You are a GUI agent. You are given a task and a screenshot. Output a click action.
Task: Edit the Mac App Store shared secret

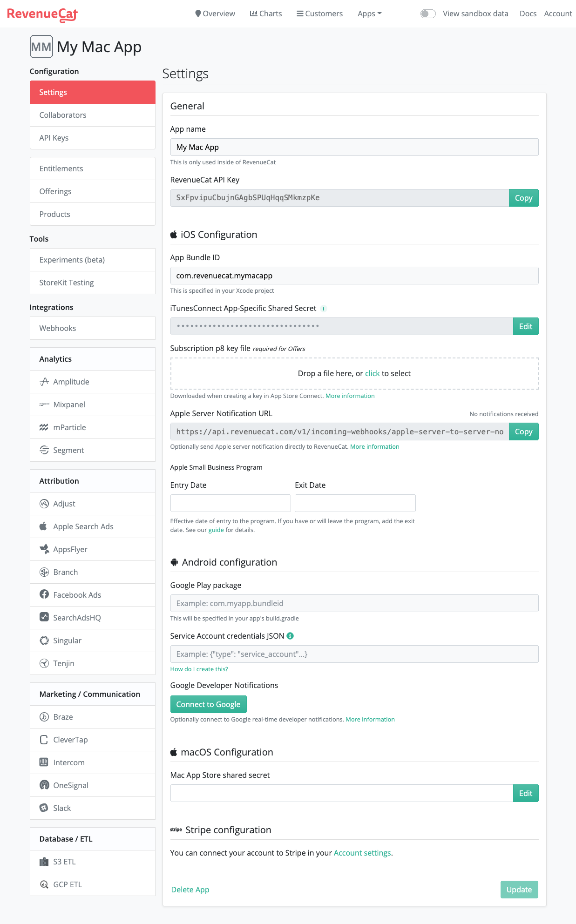526,793
